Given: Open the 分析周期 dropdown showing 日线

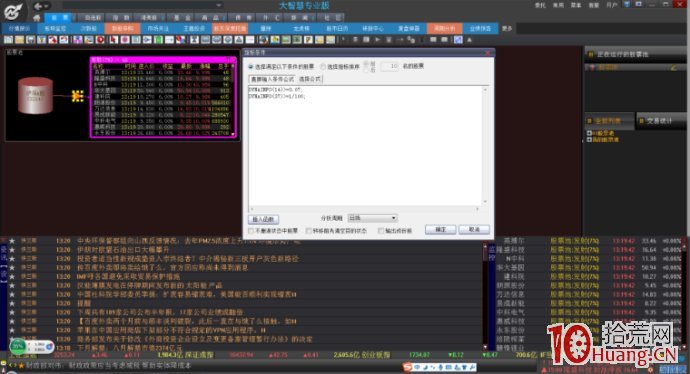Looking at the screenshot, I should (x=372, y=218).
